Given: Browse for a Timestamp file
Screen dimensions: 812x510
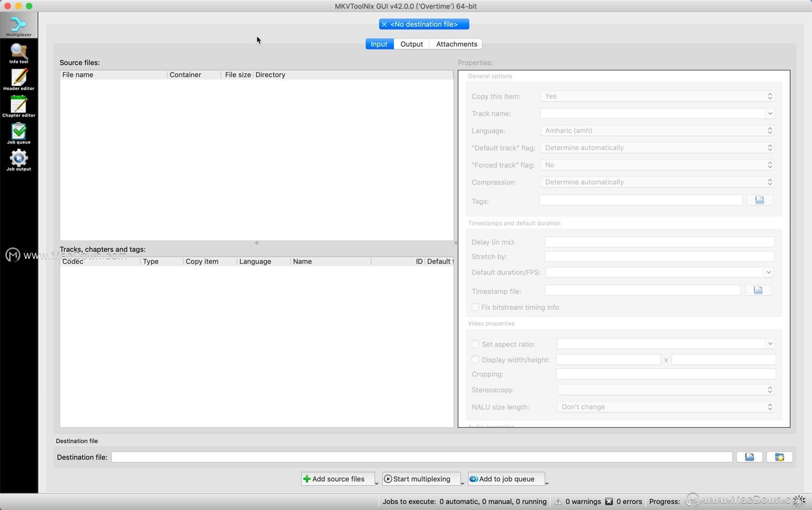Looking at the screenshot, I should click(x=758, y=290).
